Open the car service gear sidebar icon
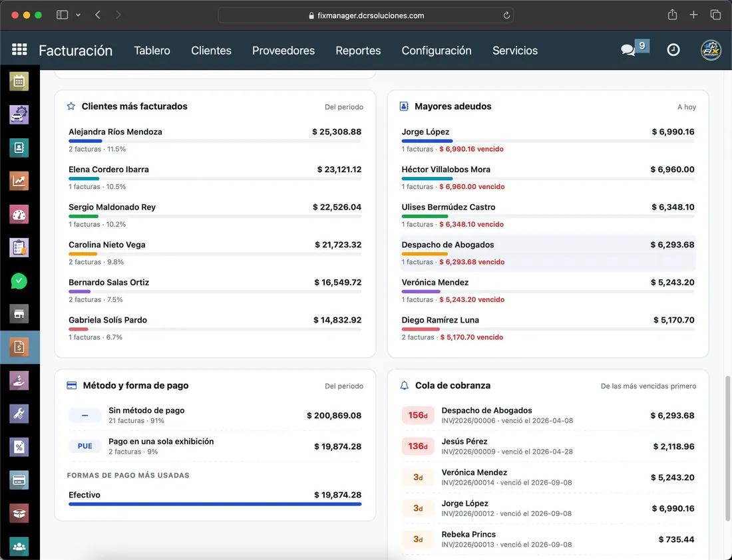Image resolution: width=732 pixels, height=560 pixels. pyautogui.click(x=19, y=115)
